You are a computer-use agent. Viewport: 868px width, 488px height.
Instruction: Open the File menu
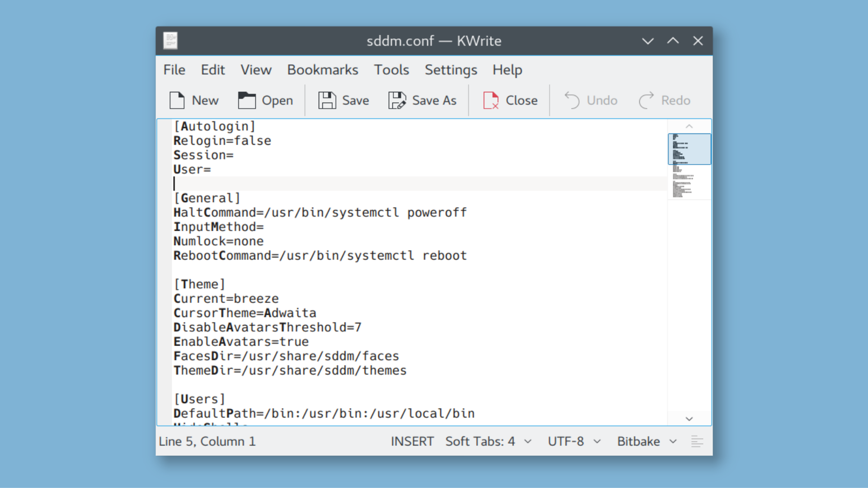tap(174, 70)
